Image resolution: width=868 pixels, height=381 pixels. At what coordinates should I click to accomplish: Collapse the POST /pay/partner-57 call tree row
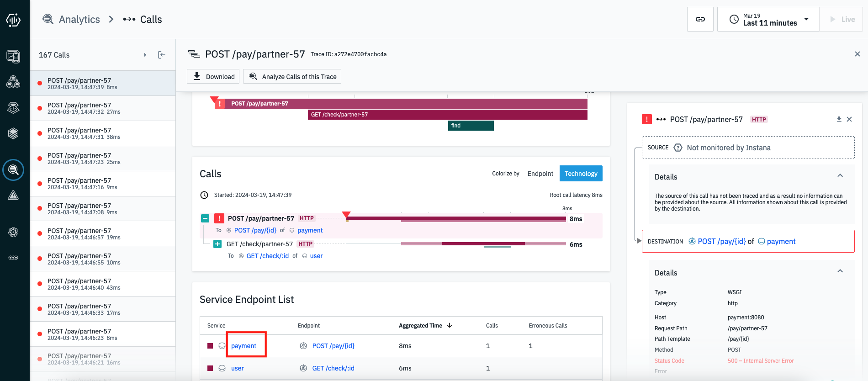click(x=205, y=218)
